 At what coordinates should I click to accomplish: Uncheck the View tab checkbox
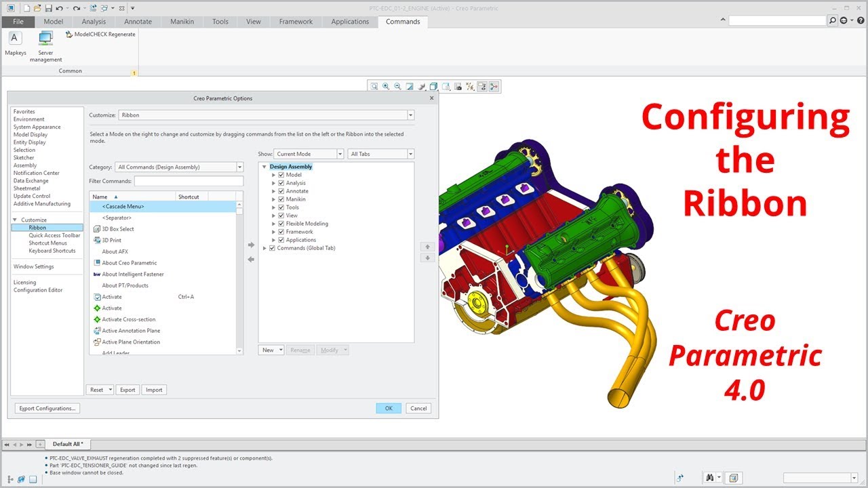[281, 216]
